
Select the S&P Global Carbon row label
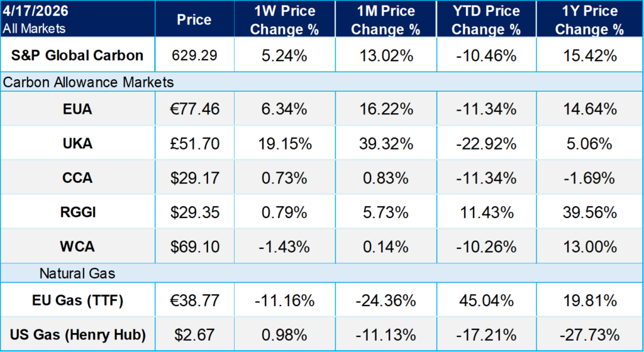[77, 55]
